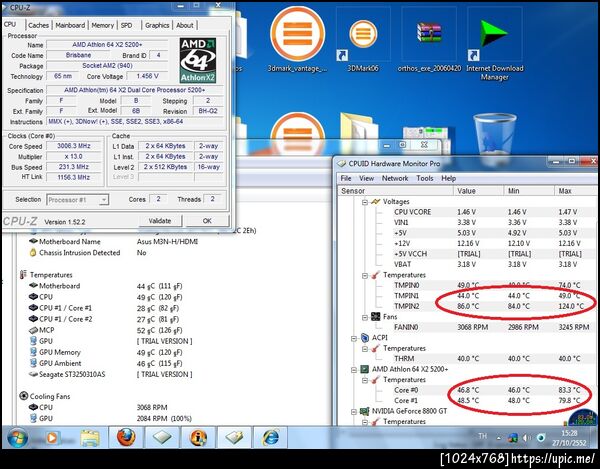The width and height of the screenshot is (600, 469).
Task: Collapse the Fans node in Hardware Monitor
Action: coord(365,317)
